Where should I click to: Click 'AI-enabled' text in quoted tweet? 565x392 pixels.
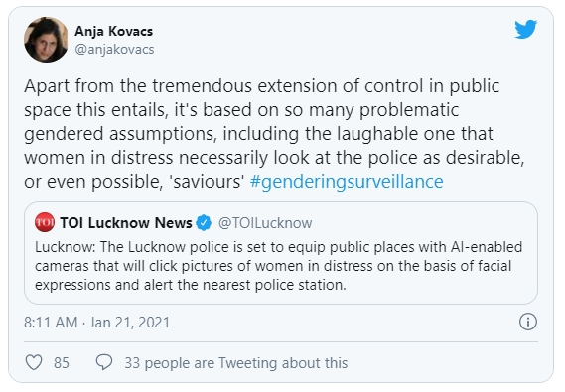(x=487, y=247)
